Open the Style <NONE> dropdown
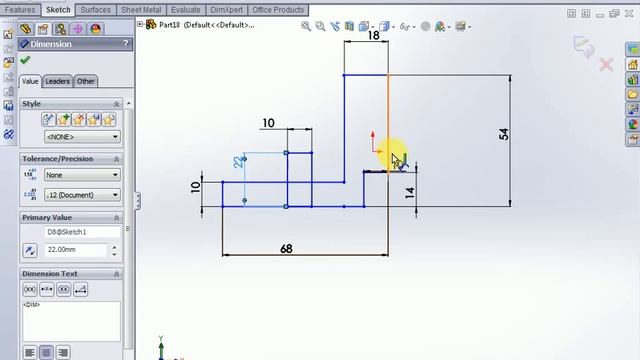Image resolution: width=640 pixels, height=360 pixels. [x=82, y=137]
